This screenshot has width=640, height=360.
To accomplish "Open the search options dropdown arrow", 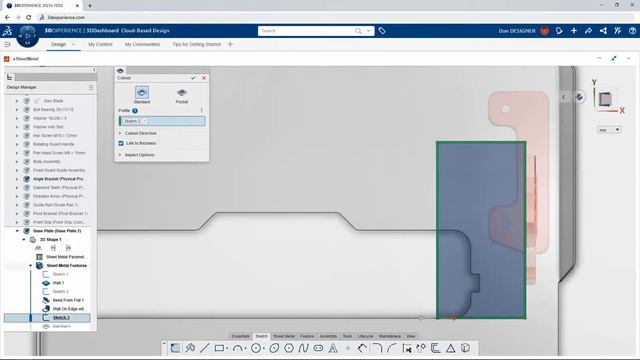I will coord(369,31).
